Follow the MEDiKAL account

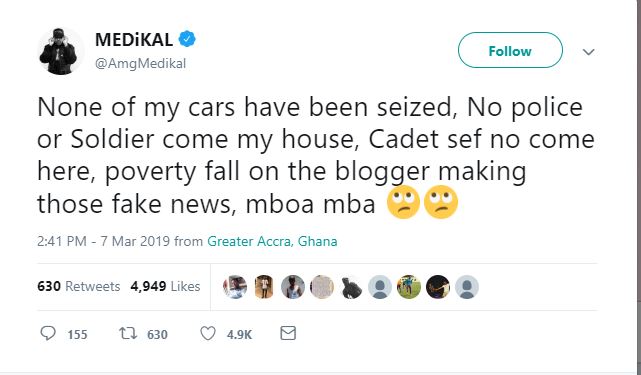(510, 50)
